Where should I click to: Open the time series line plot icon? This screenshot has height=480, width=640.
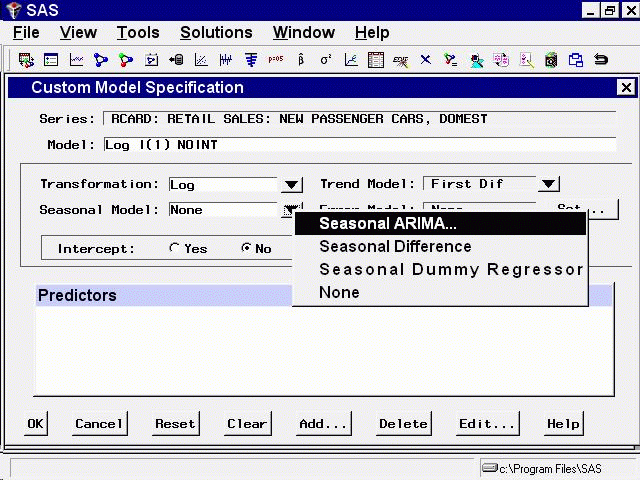pos(76,60)
